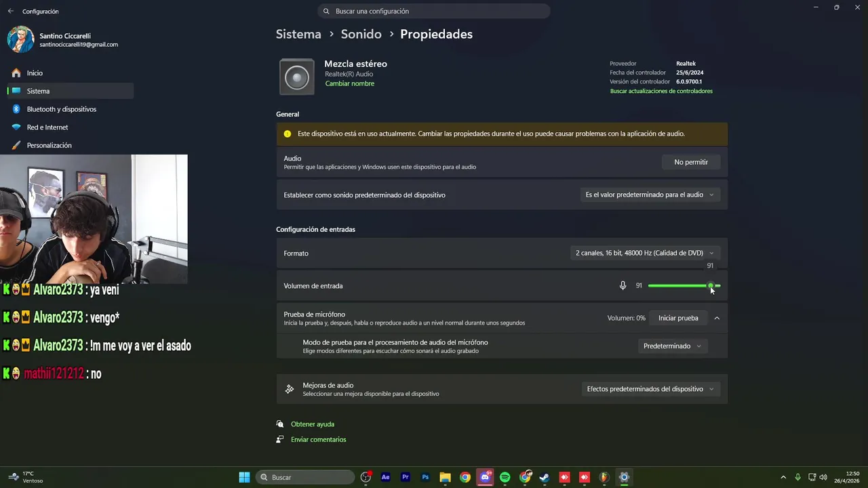Click the Buscar una configuración search field
The image size is (868, 488).
(434, 11)
